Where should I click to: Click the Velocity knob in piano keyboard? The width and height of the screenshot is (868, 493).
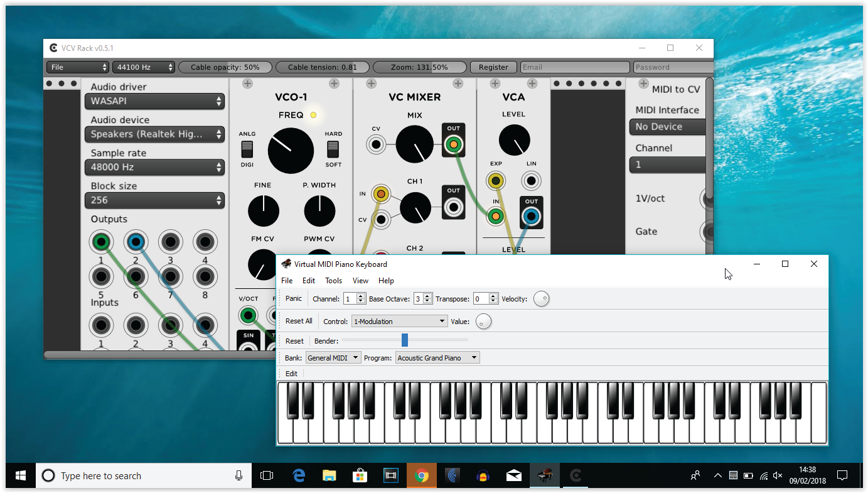(541, 299)
